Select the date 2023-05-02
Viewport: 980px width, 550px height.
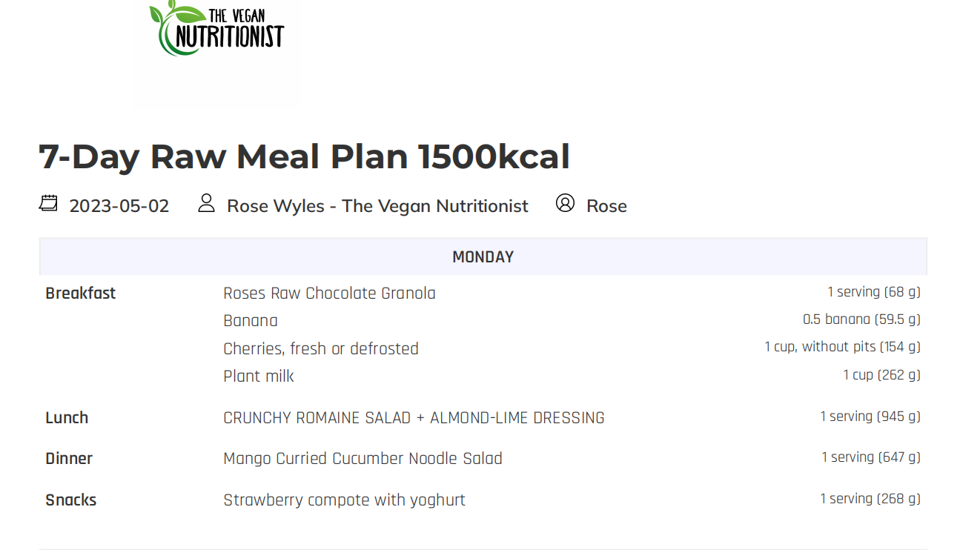click(119, 206)
